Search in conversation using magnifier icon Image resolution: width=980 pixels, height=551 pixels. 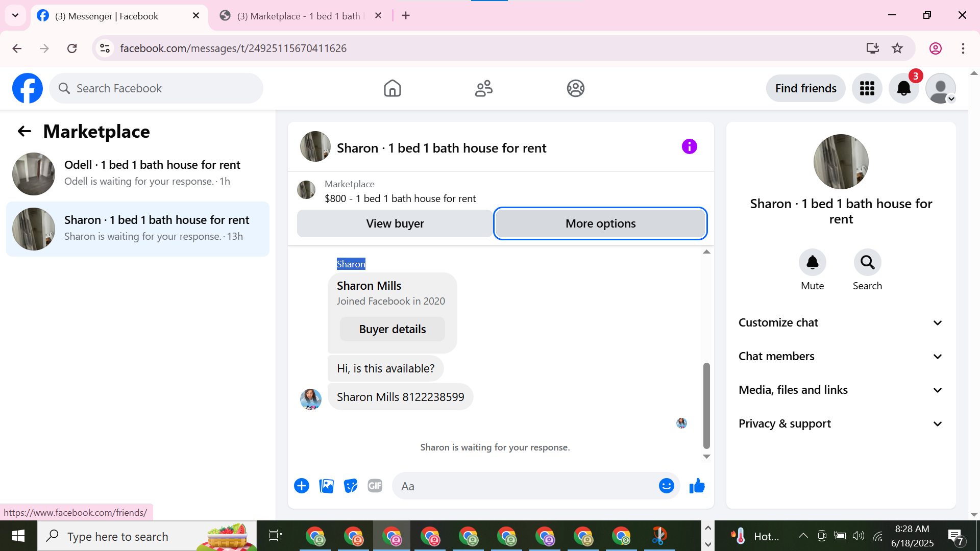tap(867, 262)
